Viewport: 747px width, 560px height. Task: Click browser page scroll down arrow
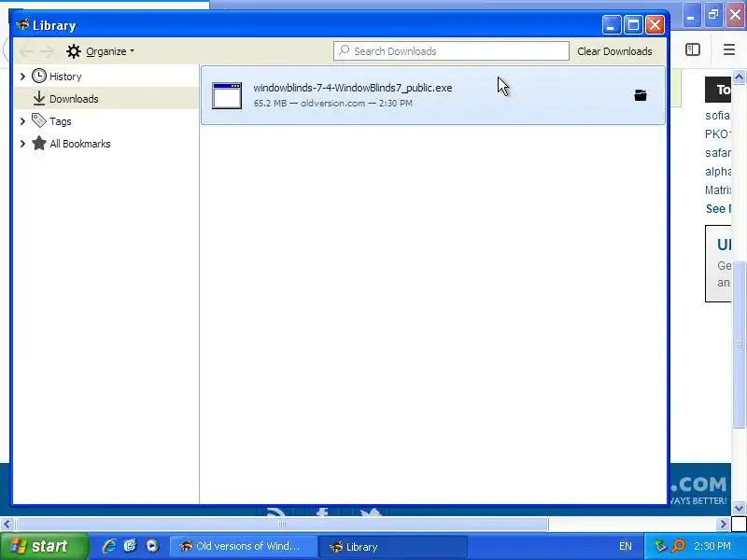click(739, 508)
